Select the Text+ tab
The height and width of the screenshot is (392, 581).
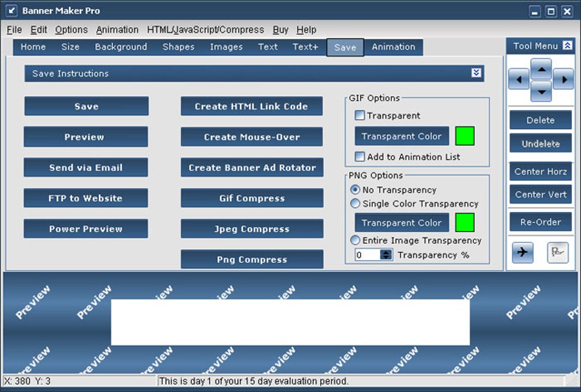coord(305,47)
